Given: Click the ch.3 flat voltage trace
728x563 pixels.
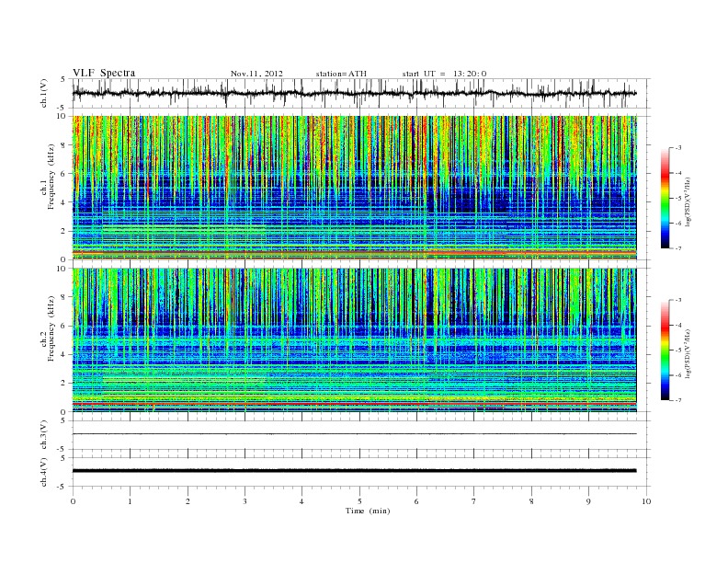Looking at the screenshot, I should coord(354,434).
